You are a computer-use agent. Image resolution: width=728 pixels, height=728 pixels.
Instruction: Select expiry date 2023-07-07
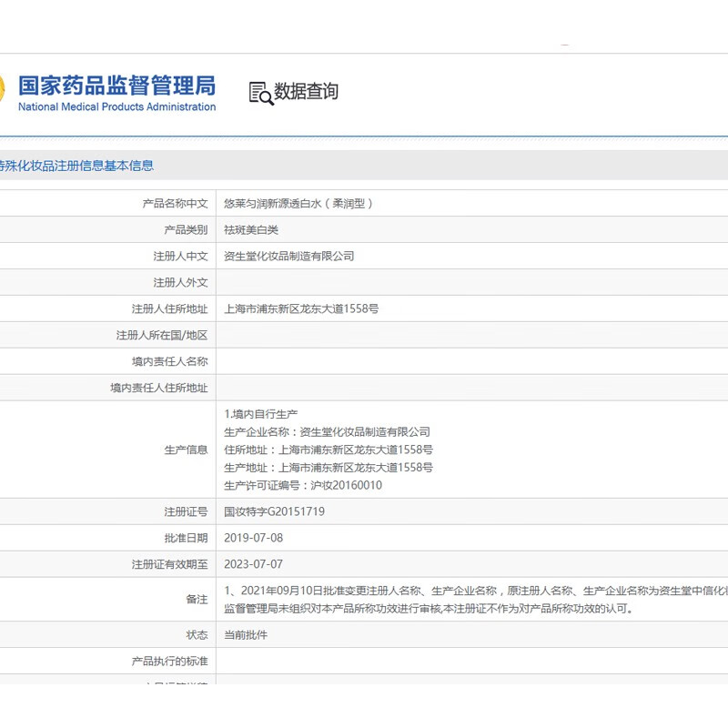(254, 564)
